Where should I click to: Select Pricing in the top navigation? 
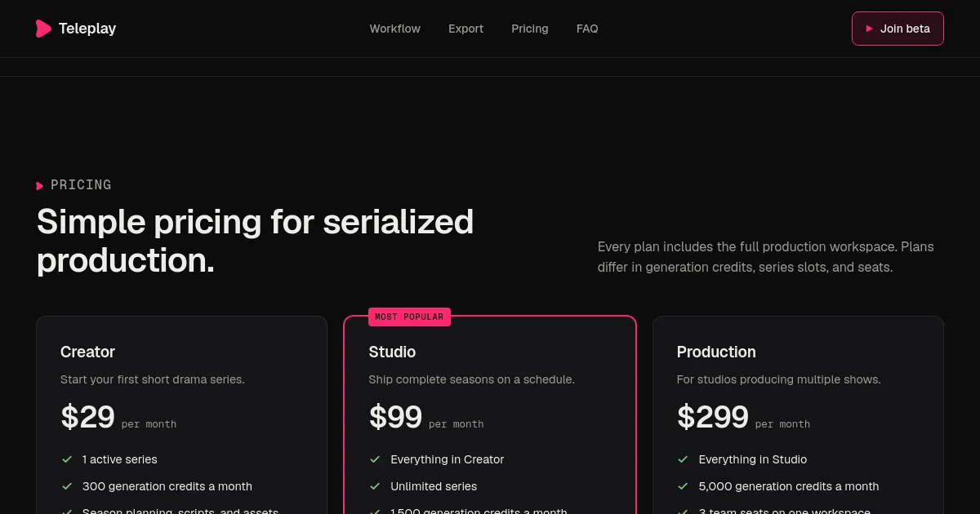(x=530, y=29)
